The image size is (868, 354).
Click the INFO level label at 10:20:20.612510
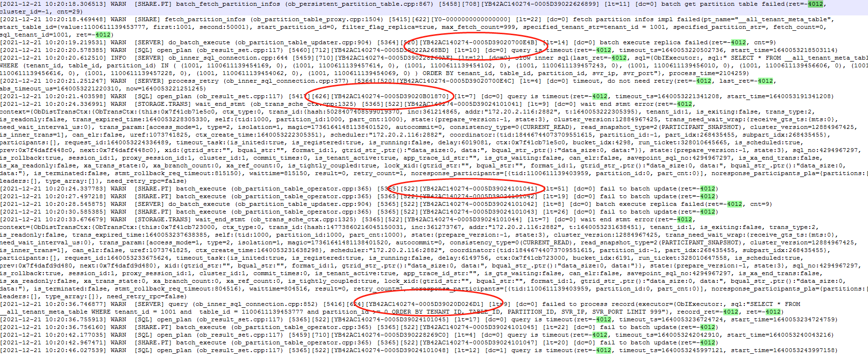tap(118, 58)
